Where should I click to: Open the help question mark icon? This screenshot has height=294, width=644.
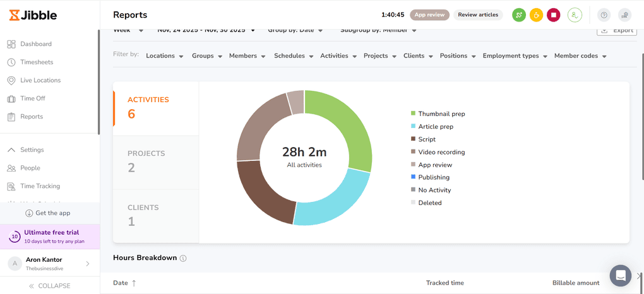pyautogui.click(x=604, y=15)
